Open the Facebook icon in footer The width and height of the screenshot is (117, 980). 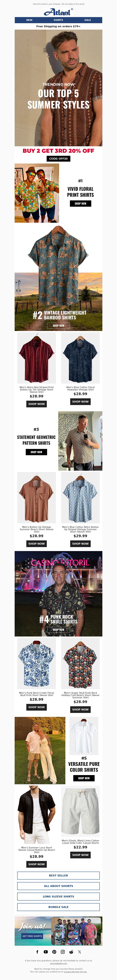click(x=37, y=952)
